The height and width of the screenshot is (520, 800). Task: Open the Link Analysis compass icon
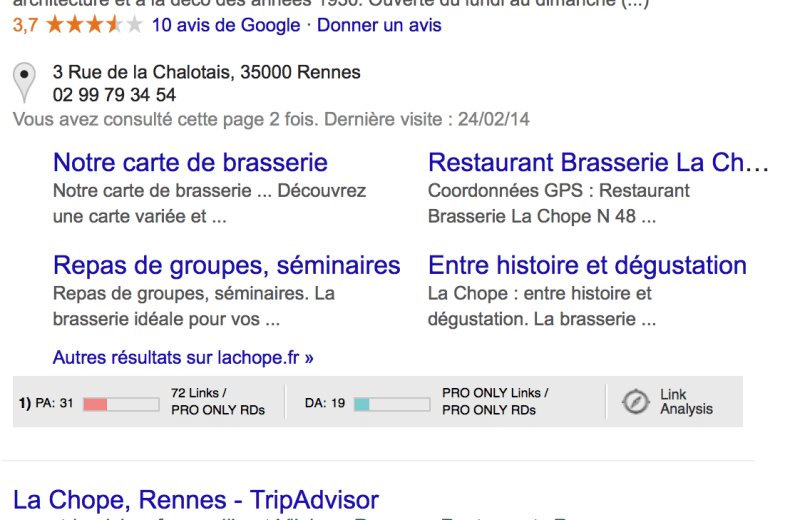tap(635, 402)
